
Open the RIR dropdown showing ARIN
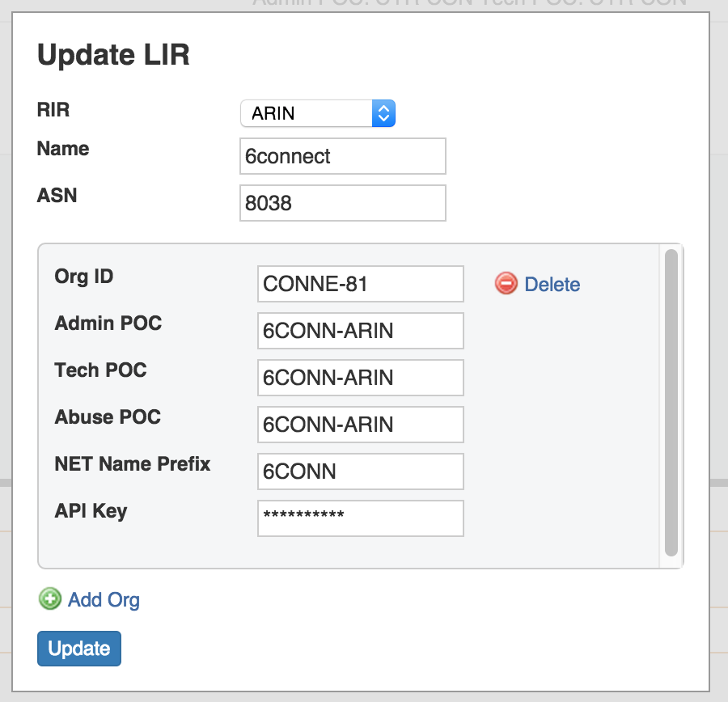317,113
